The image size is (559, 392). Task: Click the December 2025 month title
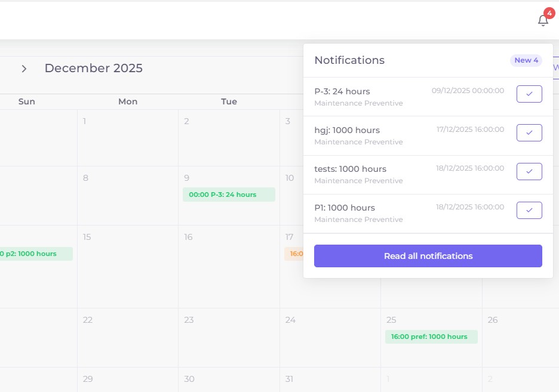click(93, 68)
